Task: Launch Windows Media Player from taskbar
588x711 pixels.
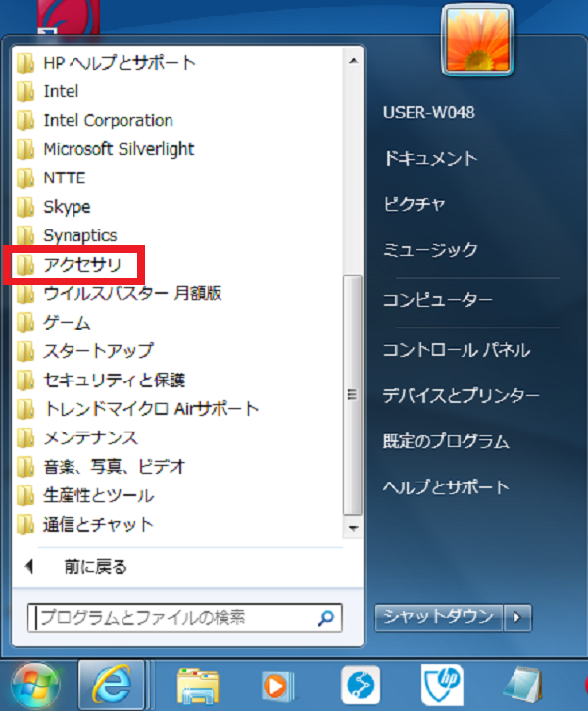Action: tap(277, 686)
